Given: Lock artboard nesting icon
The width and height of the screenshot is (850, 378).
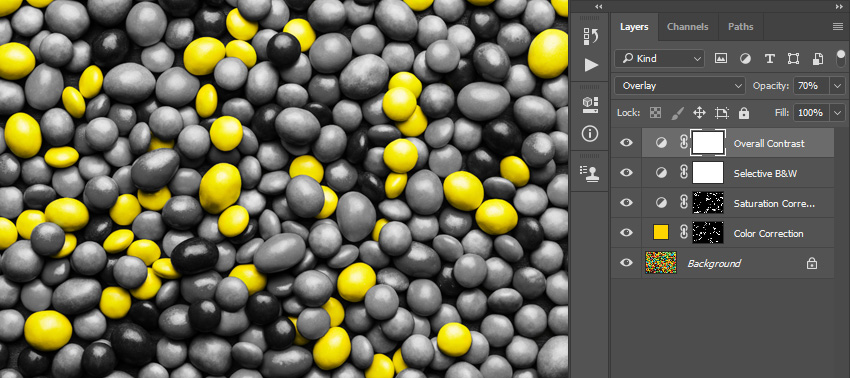Looking at the screenshot, I should pos(722,113).
